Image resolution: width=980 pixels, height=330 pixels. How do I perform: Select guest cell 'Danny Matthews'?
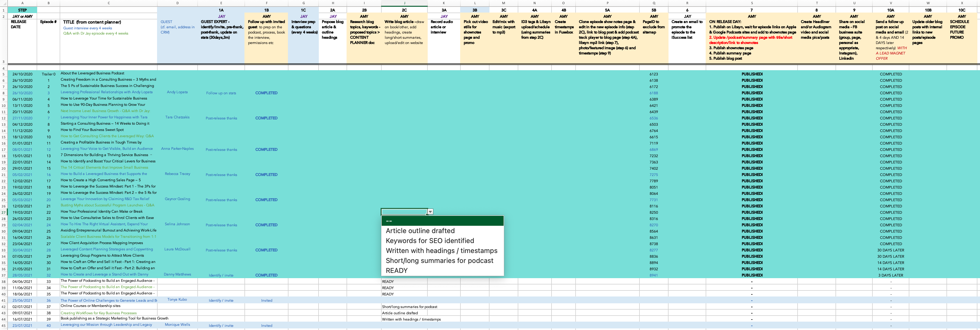point(177,274)
